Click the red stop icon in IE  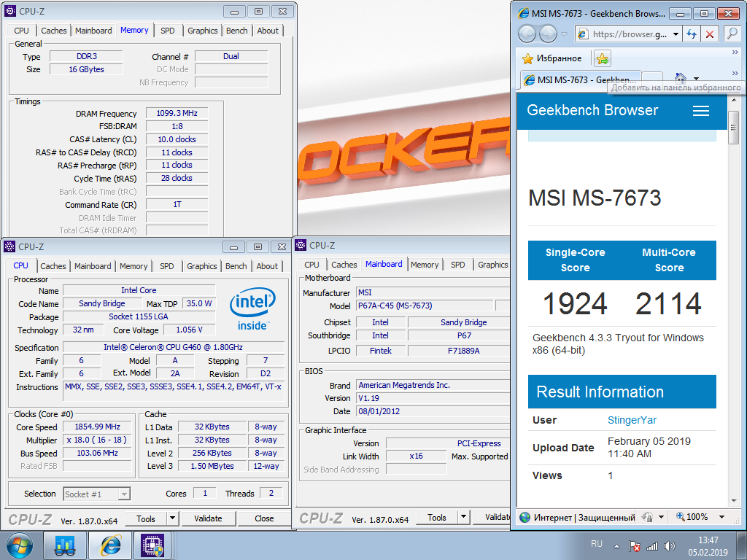coord(709,34)
